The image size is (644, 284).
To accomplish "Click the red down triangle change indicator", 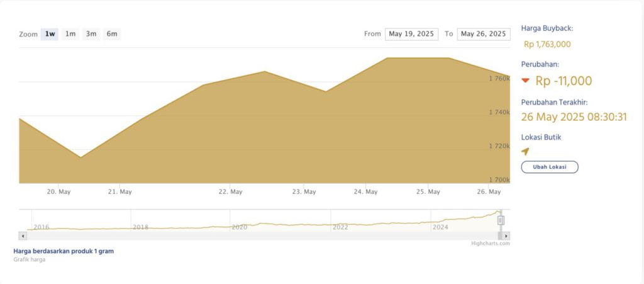I will tap(526, 81).
